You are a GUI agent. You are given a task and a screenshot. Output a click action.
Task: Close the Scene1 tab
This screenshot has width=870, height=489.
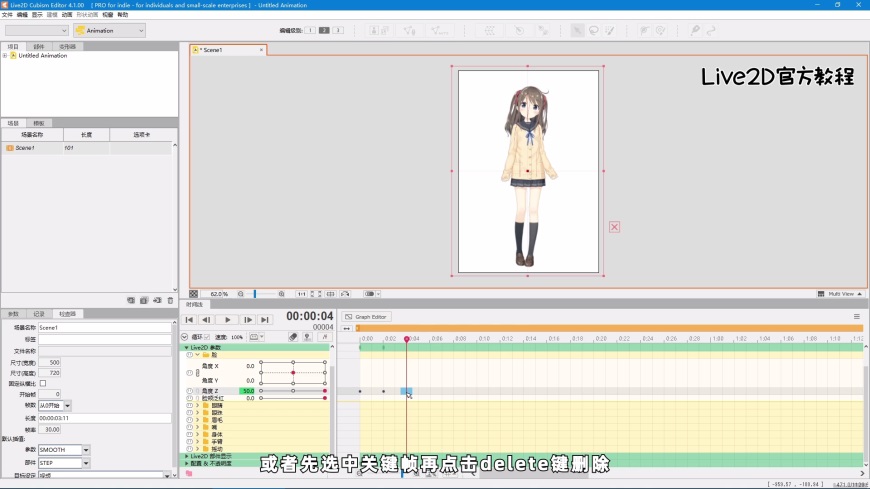click(x=261, y=50)
